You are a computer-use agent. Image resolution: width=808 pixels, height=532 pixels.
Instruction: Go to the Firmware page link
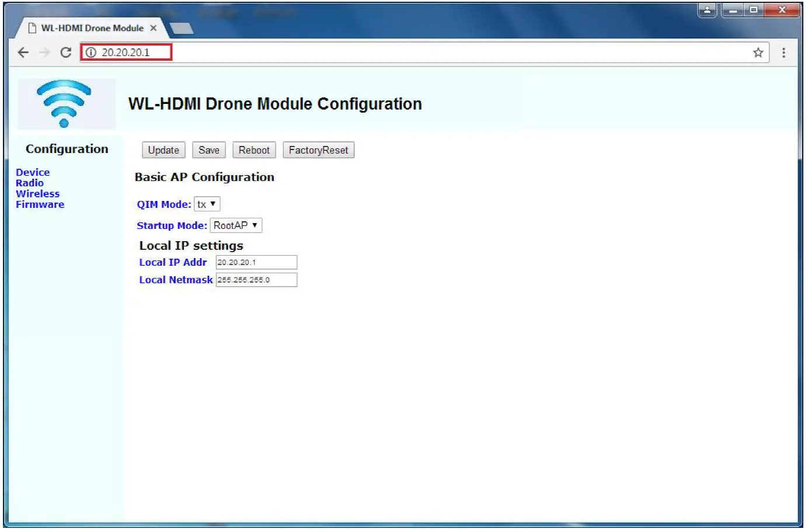tap(40, 204)
